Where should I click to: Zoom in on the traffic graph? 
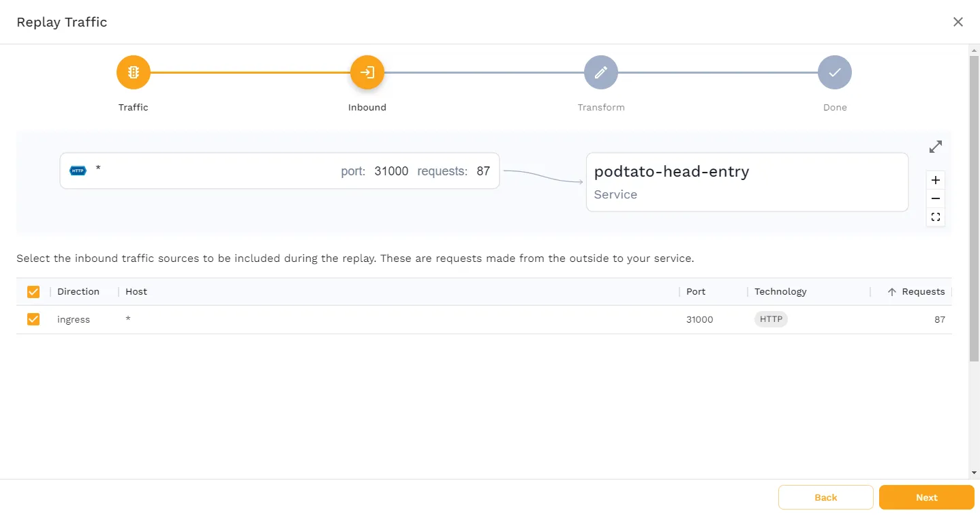click(935, 180)
